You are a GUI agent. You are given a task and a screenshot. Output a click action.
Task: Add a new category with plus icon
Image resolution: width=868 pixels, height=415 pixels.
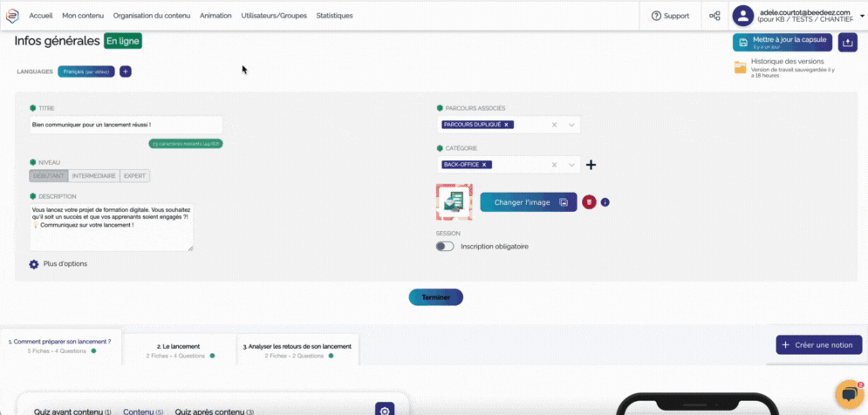click(591, 165)
